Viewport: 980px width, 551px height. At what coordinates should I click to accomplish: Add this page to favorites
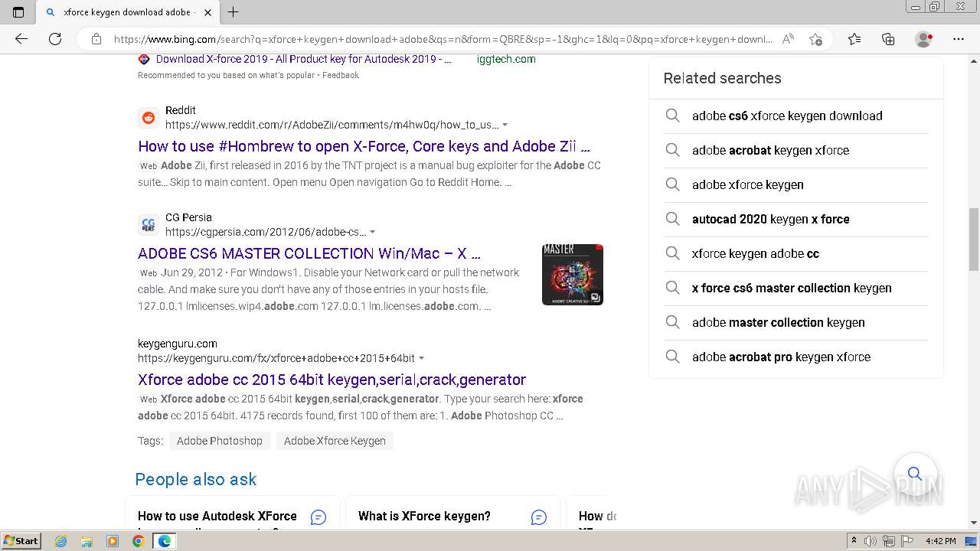[x=815, y=39]
